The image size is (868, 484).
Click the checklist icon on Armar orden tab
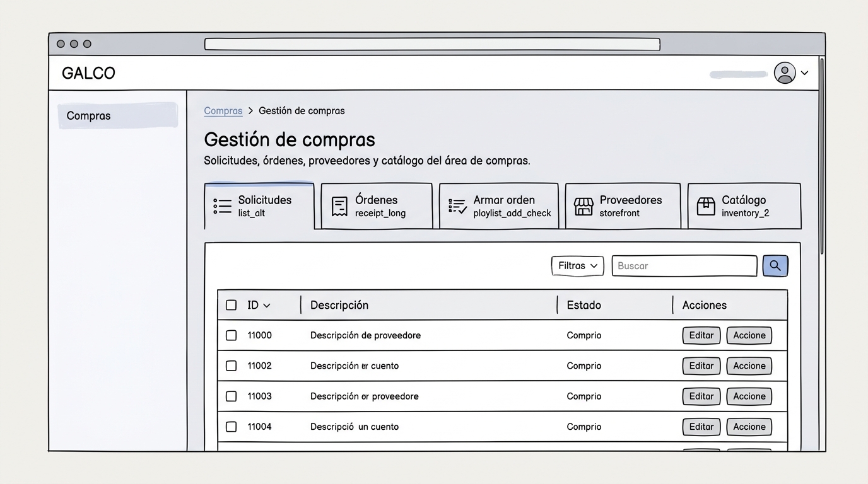(x=457, y=206)
